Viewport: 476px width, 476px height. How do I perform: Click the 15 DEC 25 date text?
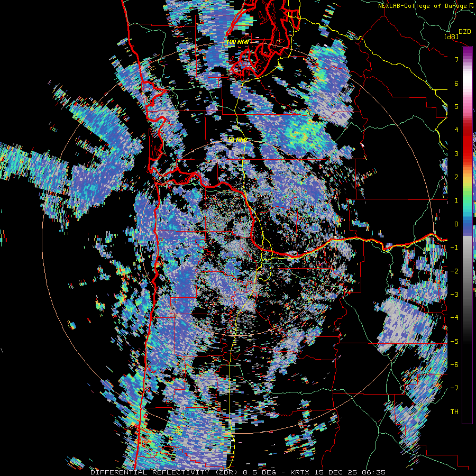coord(336,472)
